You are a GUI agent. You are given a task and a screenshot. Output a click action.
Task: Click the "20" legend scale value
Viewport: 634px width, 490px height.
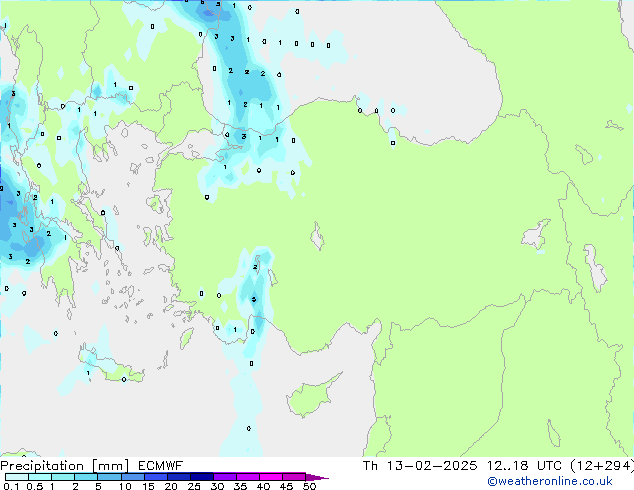point(171,486)
